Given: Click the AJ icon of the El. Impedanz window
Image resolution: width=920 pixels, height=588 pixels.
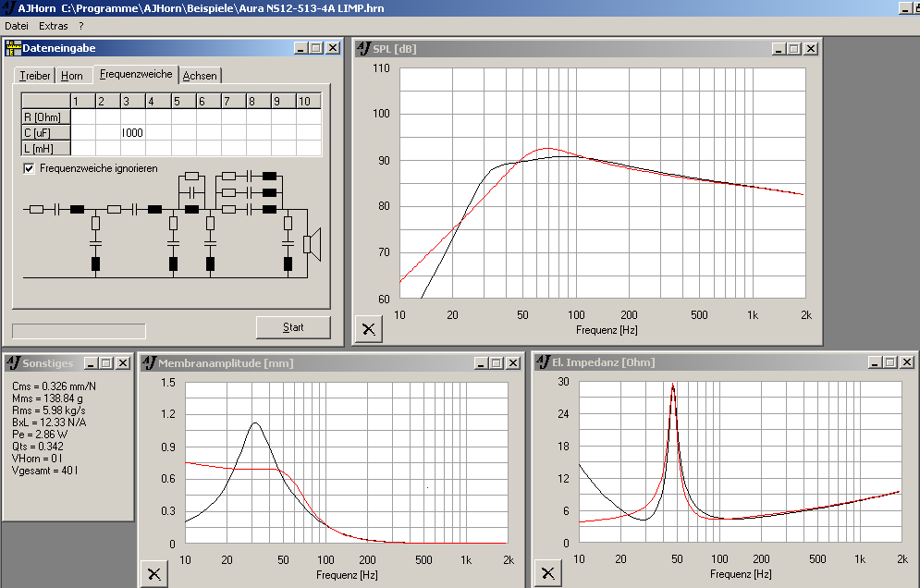Looking at the screenshot, I should pos(542,363).
